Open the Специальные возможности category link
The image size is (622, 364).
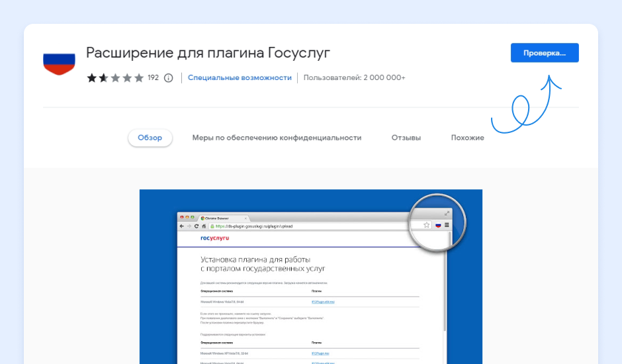click(x=240, y=78)
